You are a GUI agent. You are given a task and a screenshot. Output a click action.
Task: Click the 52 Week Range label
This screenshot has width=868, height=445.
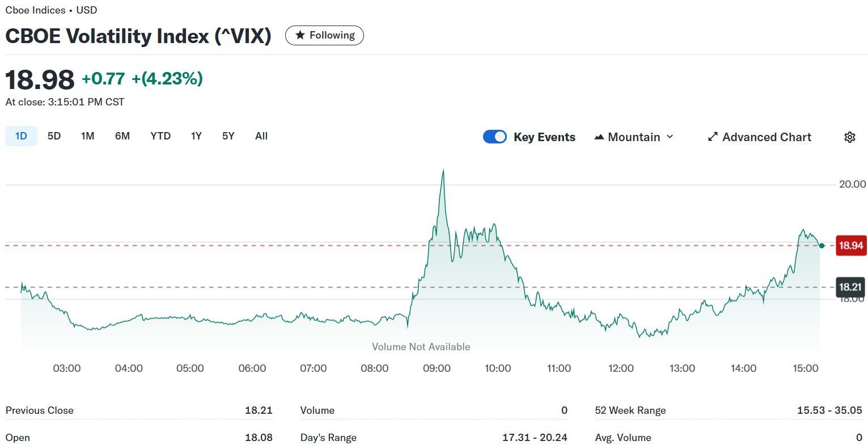pos(630,410)
